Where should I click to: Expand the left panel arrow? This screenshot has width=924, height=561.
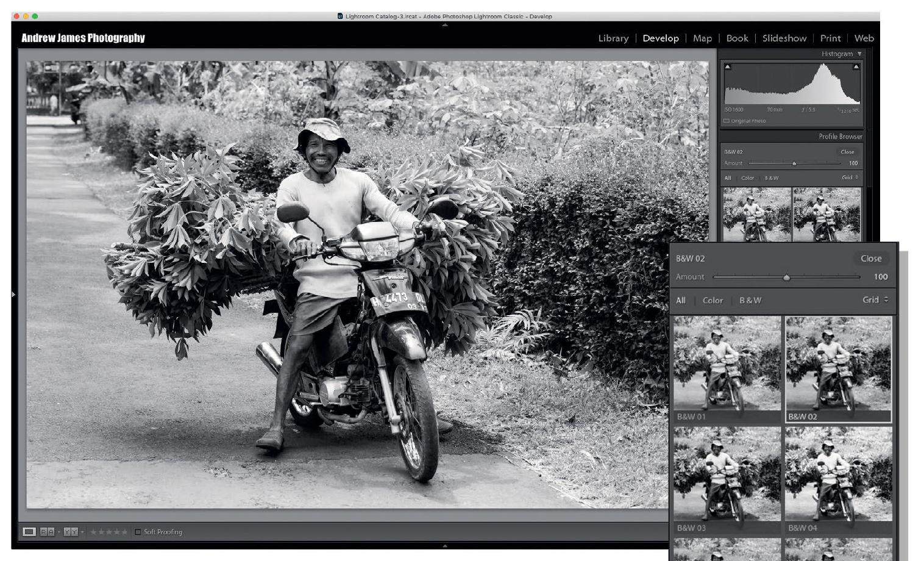tap(13, 295)
